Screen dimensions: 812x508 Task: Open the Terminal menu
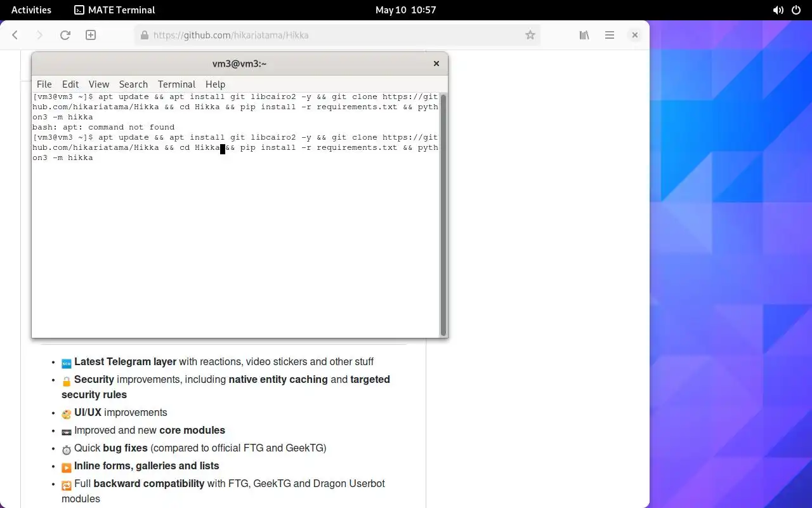[176, 84]
